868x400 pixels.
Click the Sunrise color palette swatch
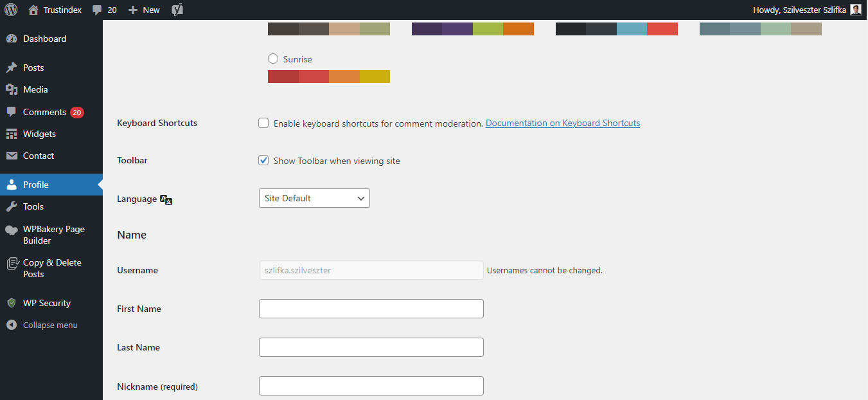tap(328, 76)
